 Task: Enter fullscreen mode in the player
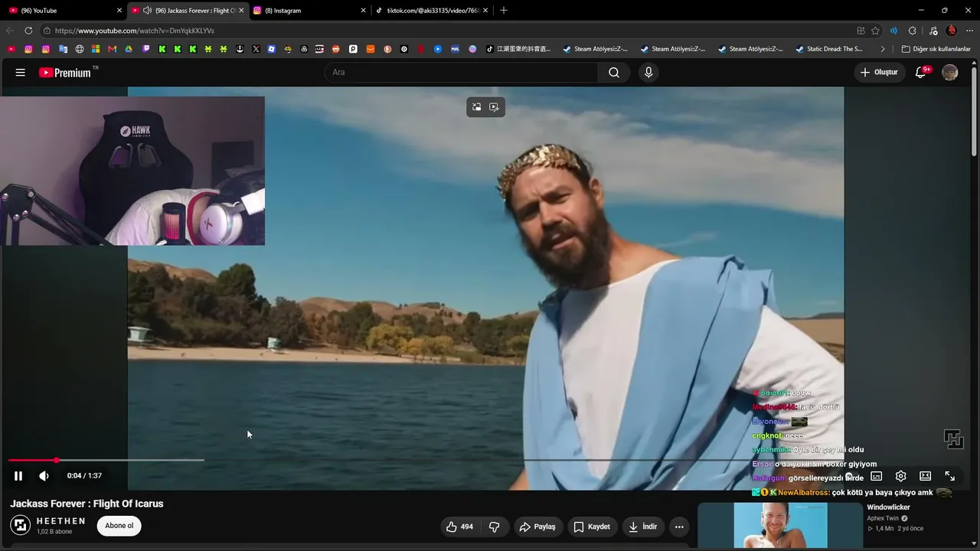click(x=949, y=476)
